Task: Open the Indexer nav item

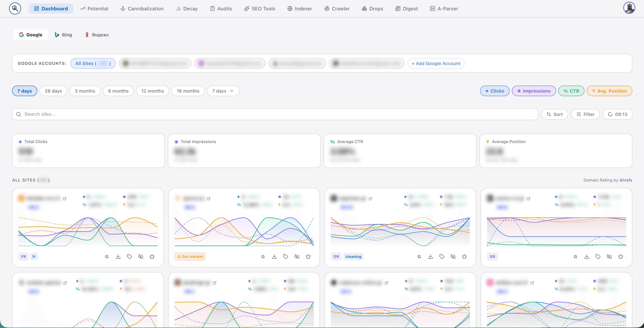Action: [x=300, y=8]
